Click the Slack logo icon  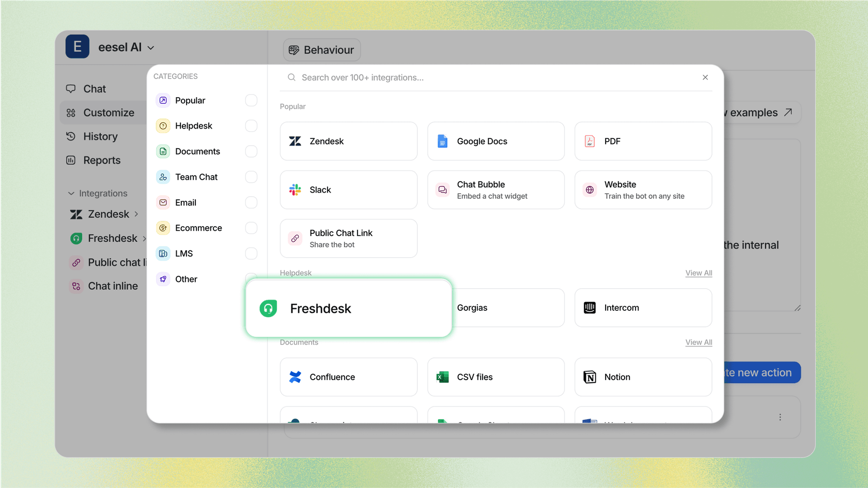(295, 190)
